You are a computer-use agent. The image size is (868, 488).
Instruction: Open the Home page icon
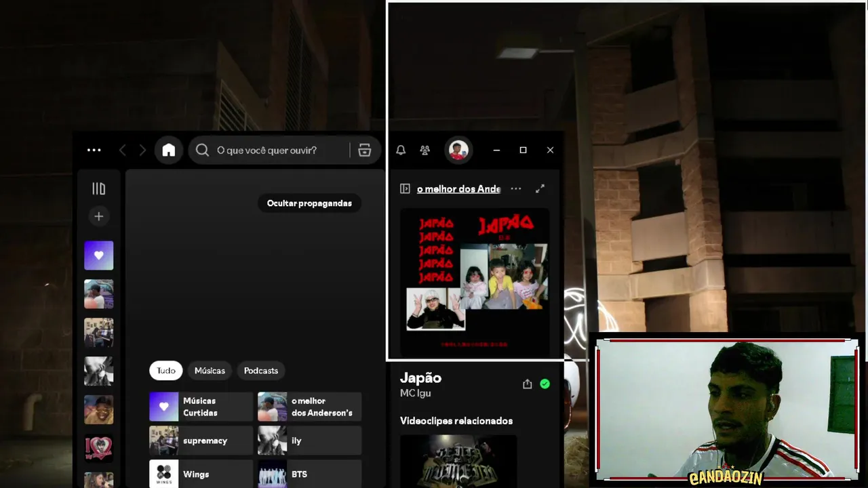(169, 150)
